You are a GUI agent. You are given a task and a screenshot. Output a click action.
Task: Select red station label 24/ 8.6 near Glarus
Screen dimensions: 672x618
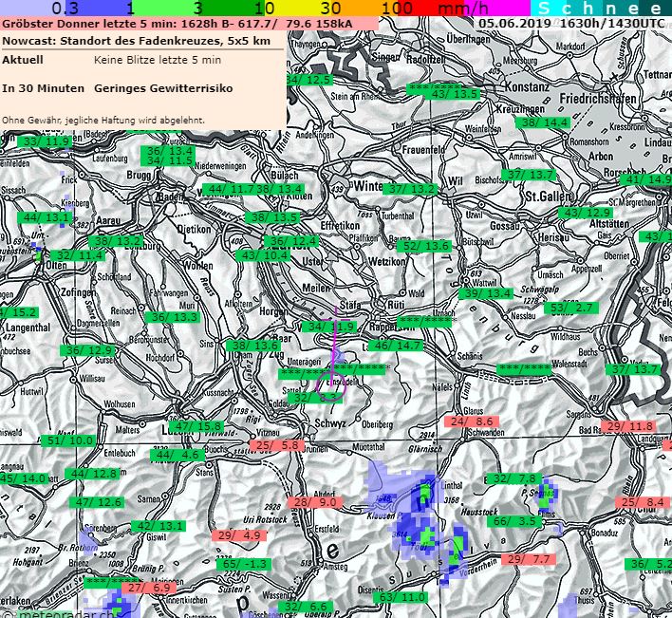pyautogui.click(x=472, y=421)
